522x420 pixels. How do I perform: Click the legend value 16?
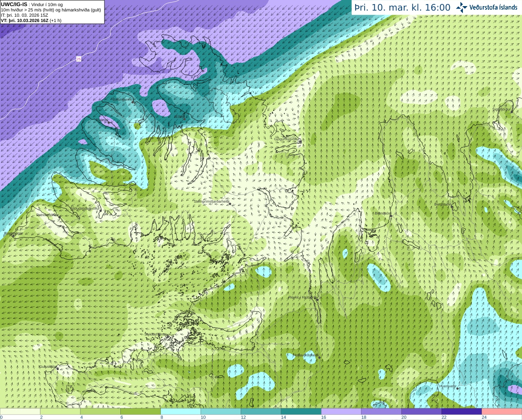(323, 417)
